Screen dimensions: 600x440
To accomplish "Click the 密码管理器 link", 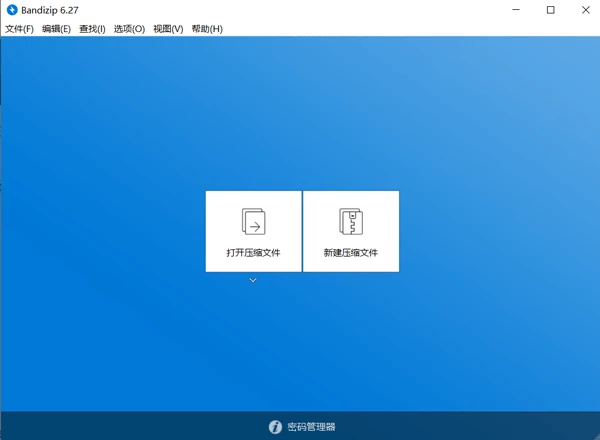I will tap(311, 427).
